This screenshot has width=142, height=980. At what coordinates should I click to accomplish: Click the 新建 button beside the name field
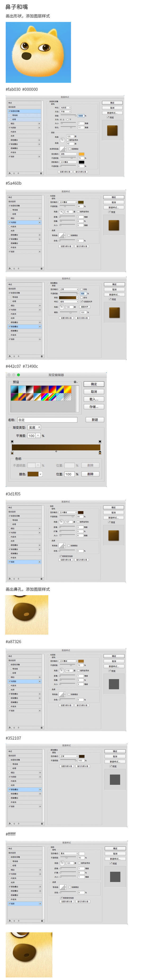coord(95,420)
